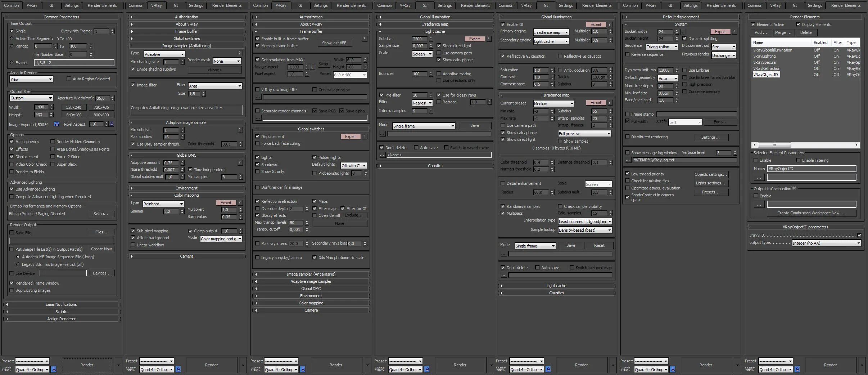Click the '?' help in Global DMC rollout
The width and height of the screenshot is (868, 375).
(x=240, y=162)
